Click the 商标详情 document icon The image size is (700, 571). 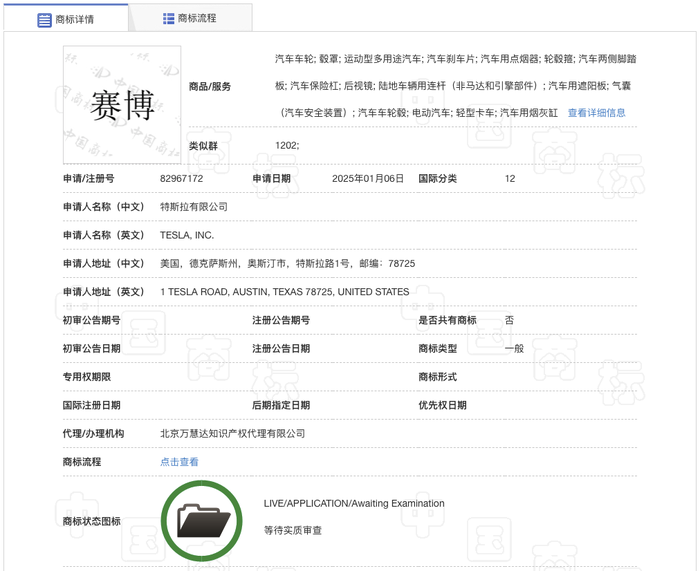pos(44,20)
